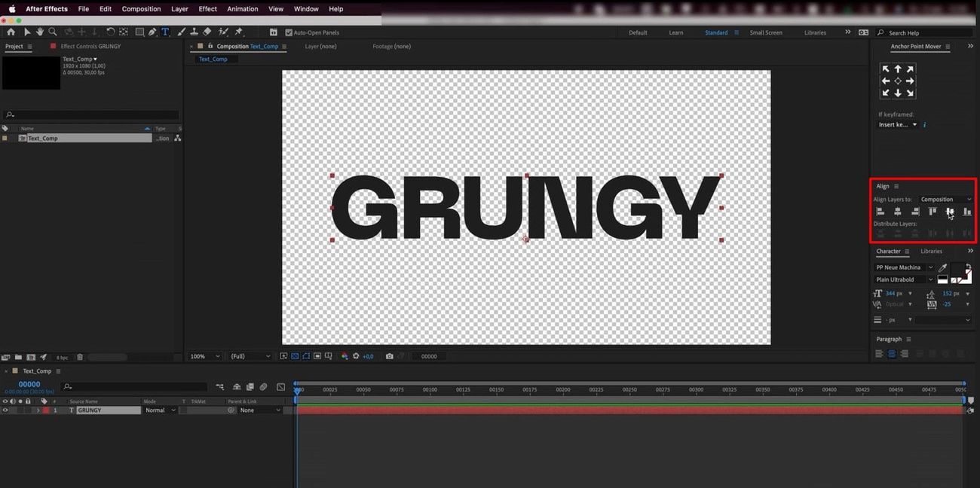This screenshot has height=488, width=980.
Task: Click the align bottom edges icon
Action: [x=967, y=212]
